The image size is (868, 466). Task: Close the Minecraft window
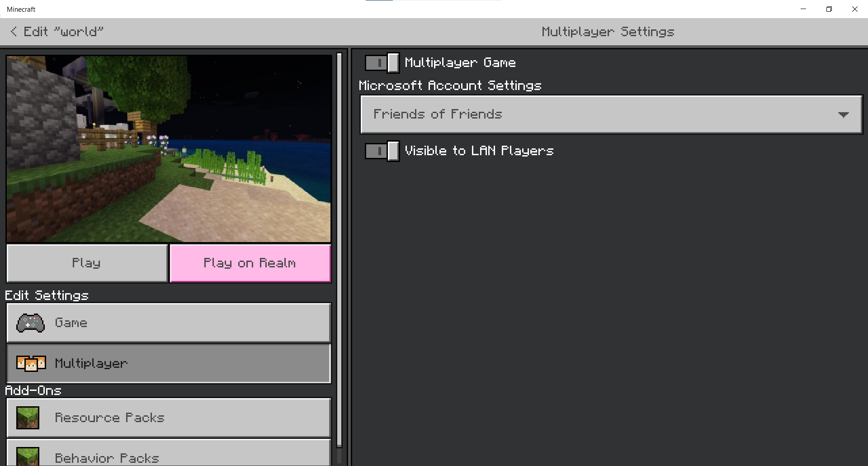pos(855,9)
